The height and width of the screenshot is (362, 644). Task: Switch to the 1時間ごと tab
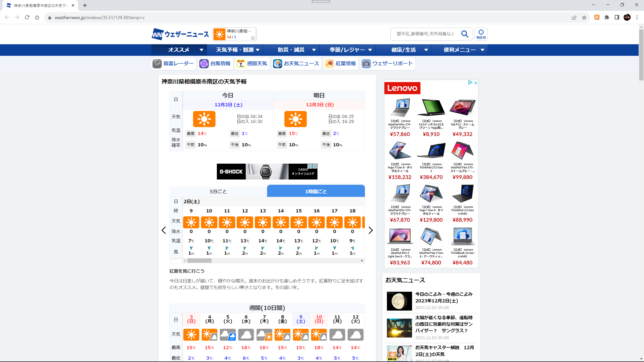click(316, 191)
